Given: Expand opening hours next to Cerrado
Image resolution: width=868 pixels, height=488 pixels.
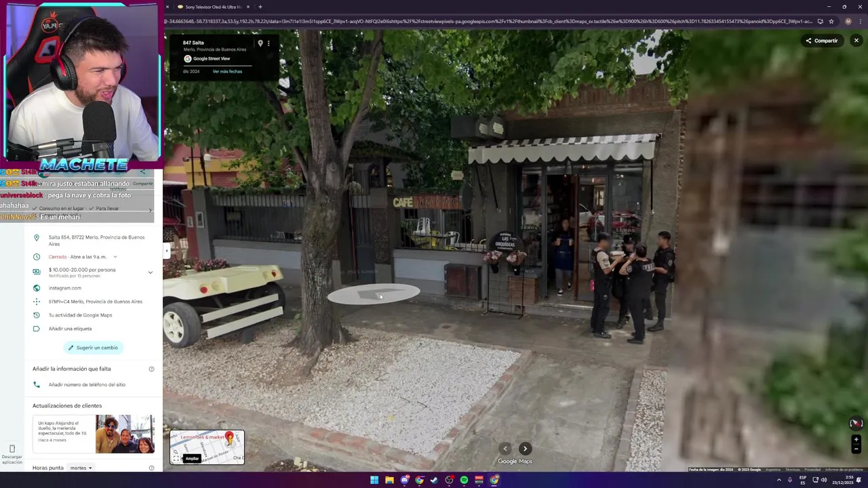Looking at the screenshot, I should [115, 257].
